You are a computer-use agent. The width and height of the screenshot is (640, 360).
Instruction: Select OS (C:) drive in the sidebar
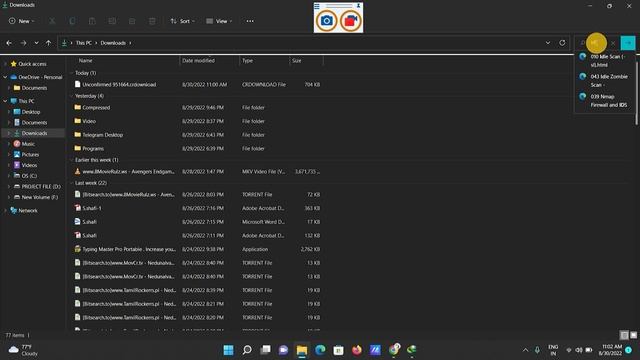point(29,176)
